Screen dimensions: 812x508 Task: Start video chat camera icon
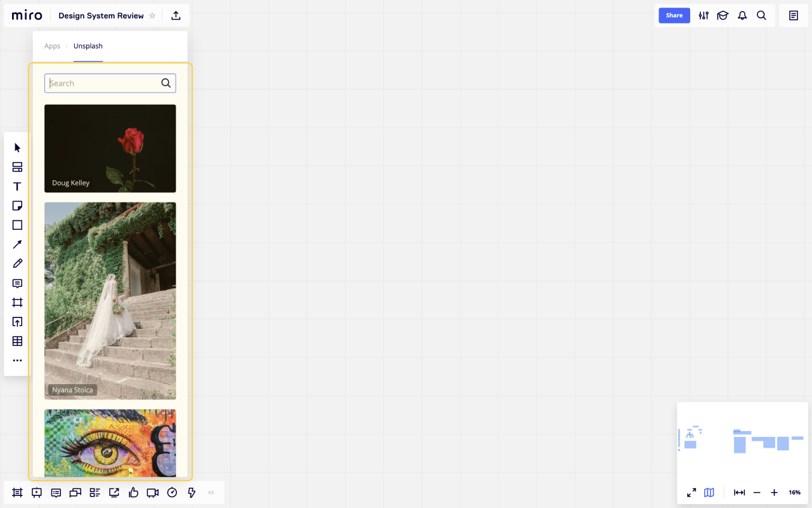tap(153, 492)
